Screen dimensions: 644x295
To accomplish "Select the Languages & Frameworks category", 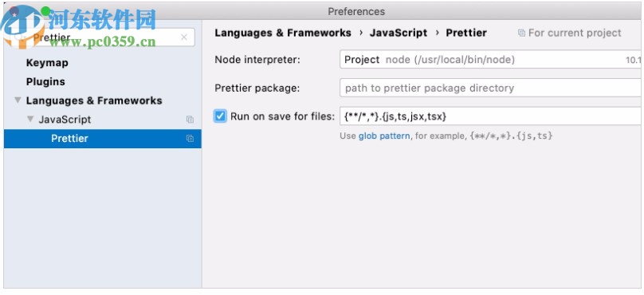I will pos(94,100).
